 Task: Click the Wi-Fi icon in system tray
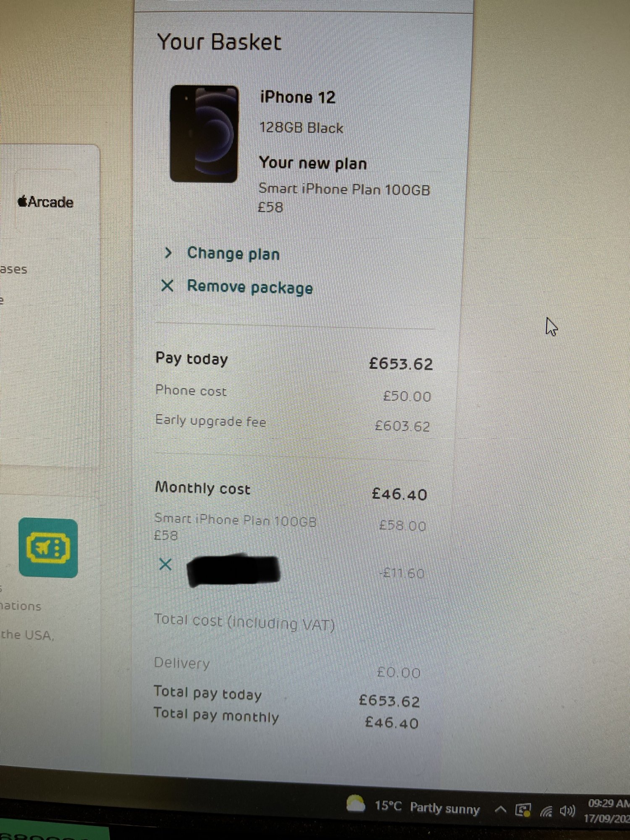click(x=546, y=811)
